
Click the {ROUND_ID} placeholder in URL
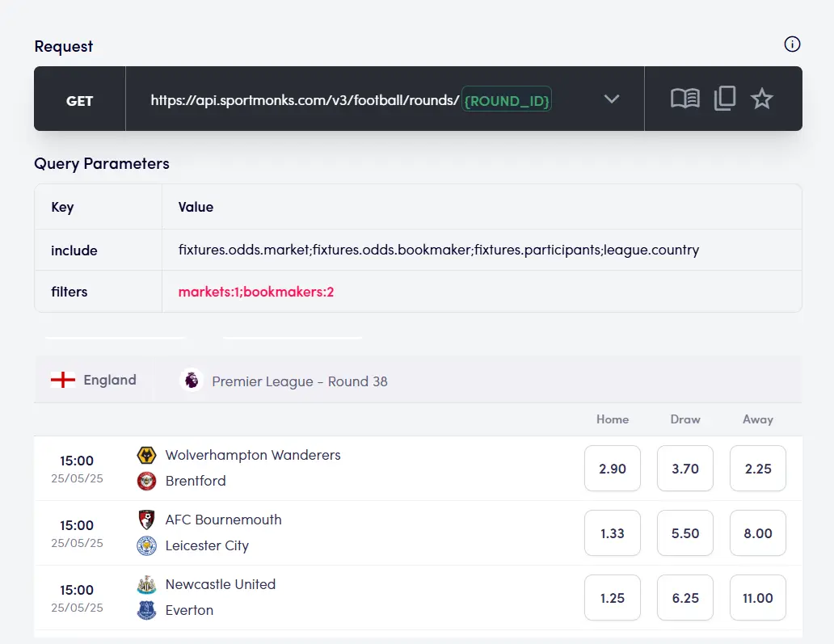pyautogui.click(x=507, y=100)
